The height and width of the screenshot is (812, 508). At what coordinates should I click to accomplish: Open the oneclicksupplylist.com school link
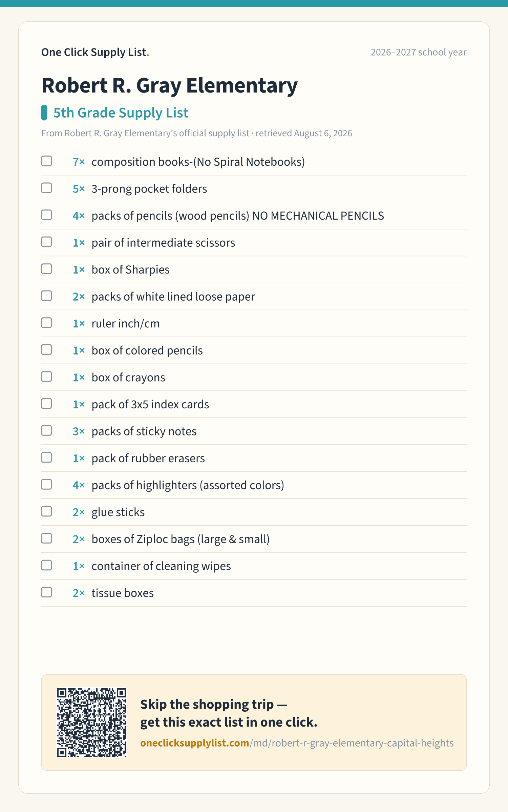pos(297,743)
